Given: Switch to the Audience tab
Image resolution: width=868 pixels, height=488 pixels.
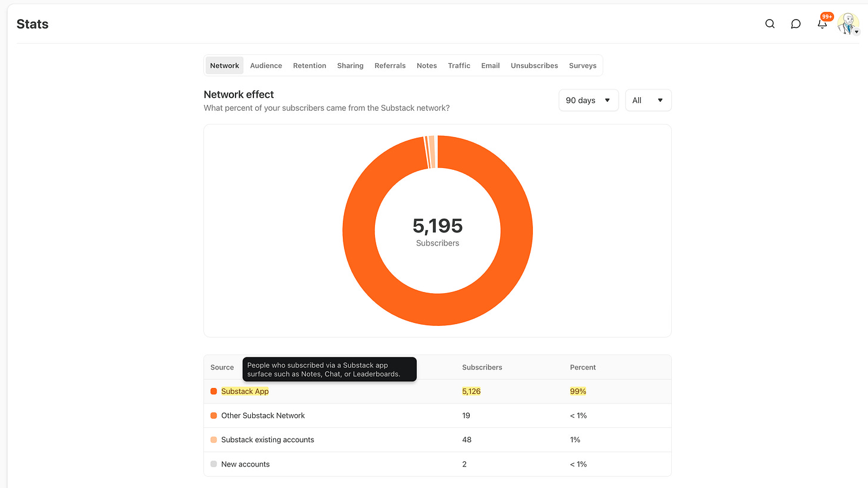Looking at the screenshot, I should pos(266,66).
